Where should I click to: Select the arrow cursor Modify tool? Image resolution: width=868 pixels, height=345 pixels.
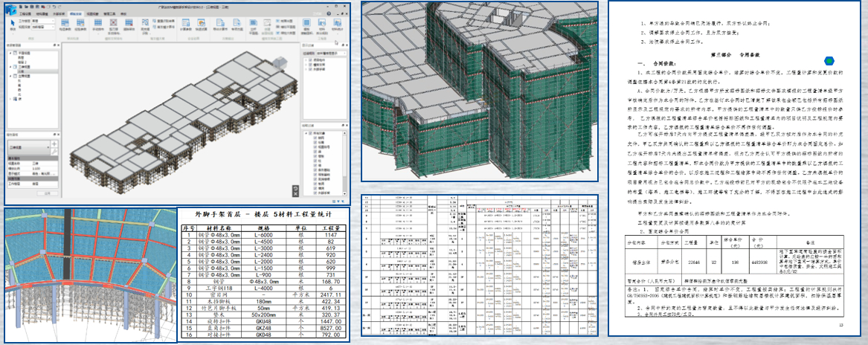pyautogui.click(x=13, y=22)
